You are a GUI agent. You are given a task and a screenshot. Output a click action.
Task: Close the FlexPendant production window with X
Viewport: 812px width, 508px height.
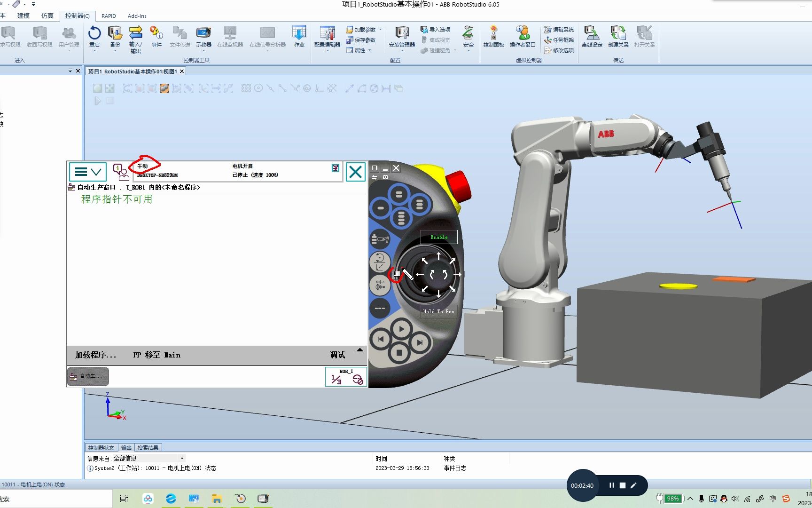point(356,172)
